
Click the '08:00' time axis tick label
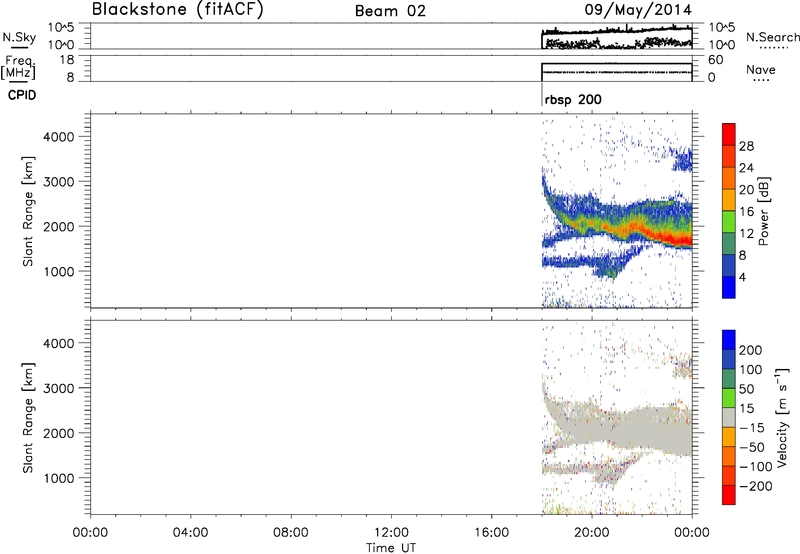[291, 533]
